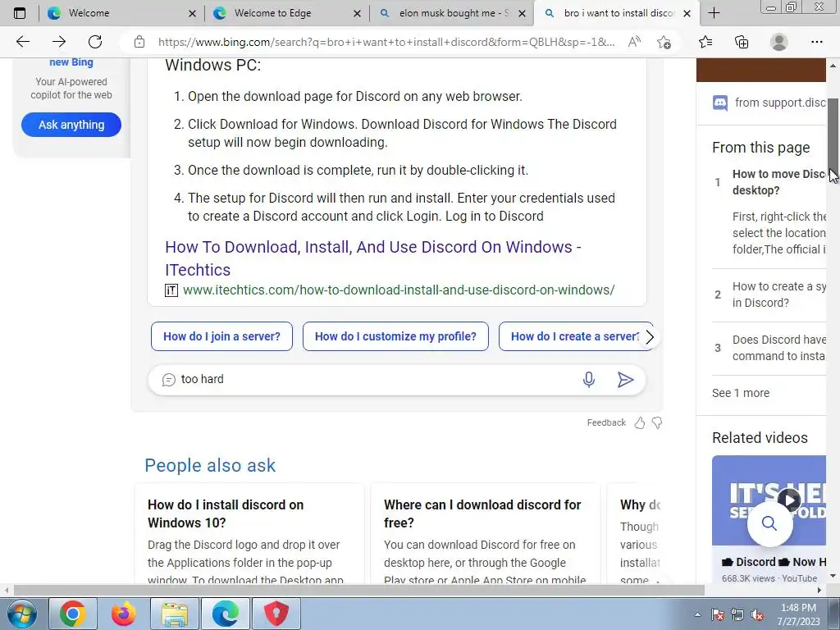Give thumbs up feedback
The height and width of the screenshot is (630, 840).
pos(640,422)
